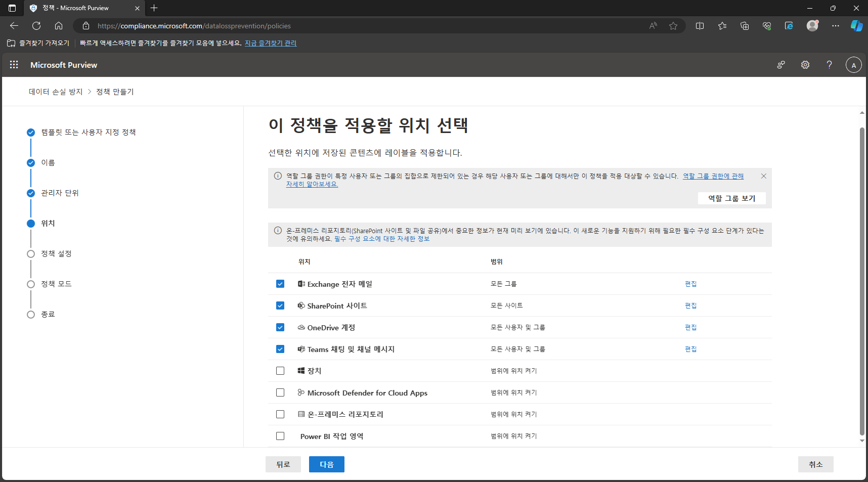Add this page to favorites star
The height and width of the screenshot is (482, 868).
pos(673,26)
